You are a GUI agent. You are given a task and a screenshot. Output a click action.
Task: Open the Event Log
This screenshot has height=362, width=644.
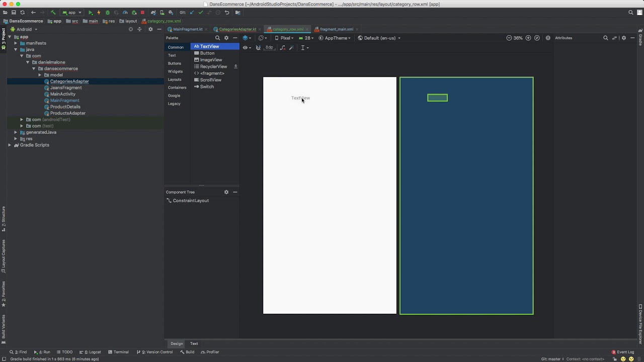click(622, 352)
